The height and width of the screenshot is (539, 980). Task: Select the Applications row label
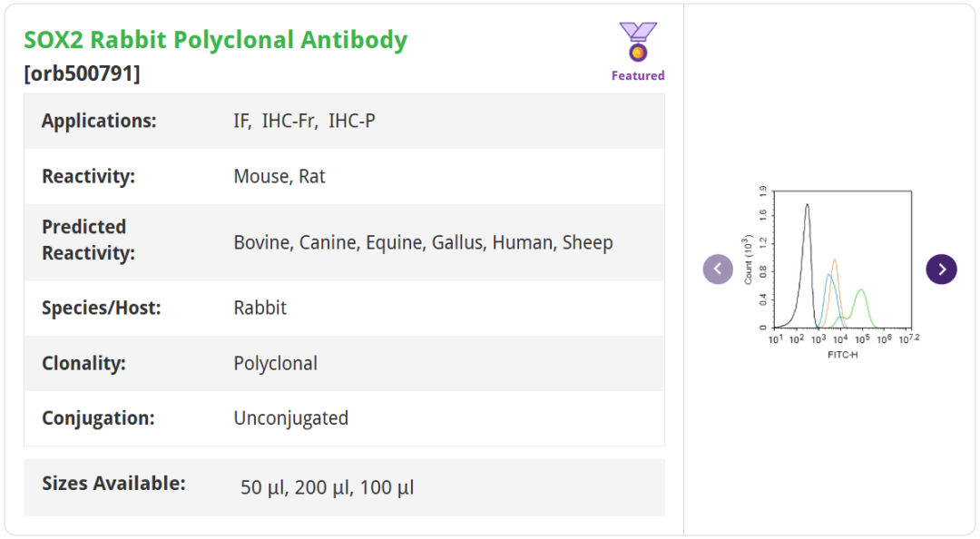[99, 121]
